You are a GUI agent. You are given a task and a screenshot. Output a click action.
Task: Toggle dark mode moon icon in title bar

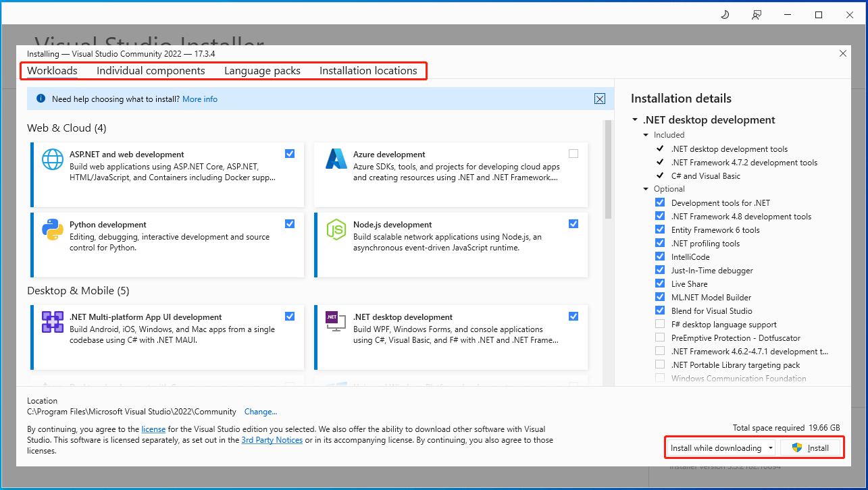[x=725, y=14]
